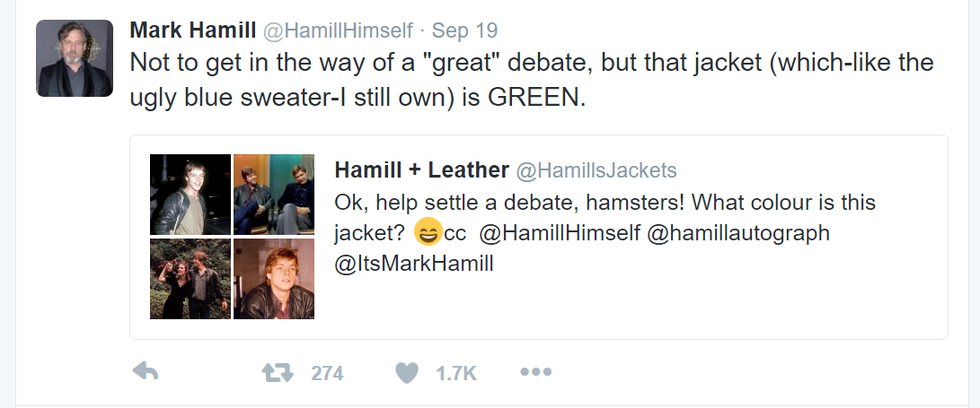Click the Sep 19 timestamp
The height and width of the screenshot is (408, 980).
[465, 30]
